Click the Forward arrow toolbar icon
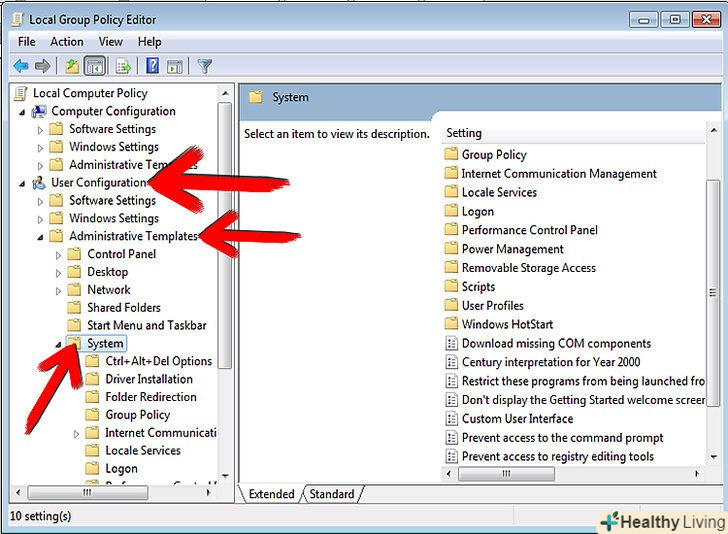Viewport: 728px width, 534px height. click(42, 66)
